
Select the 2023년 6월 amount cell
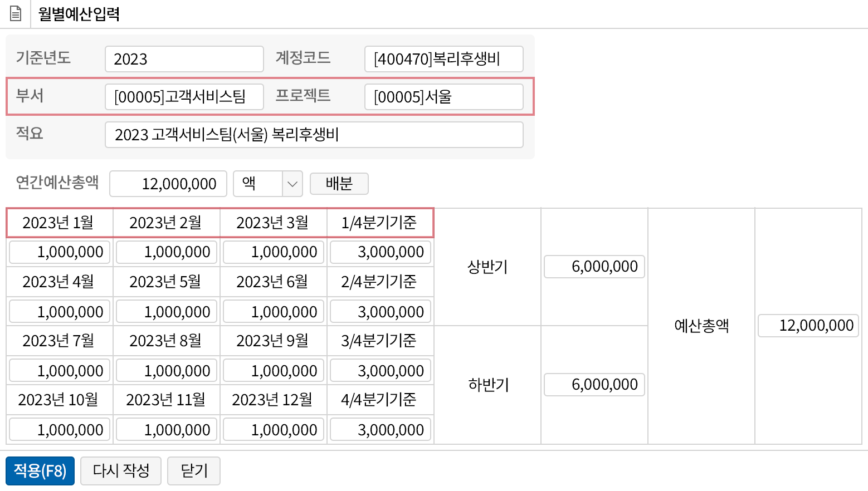click(273, 311)
